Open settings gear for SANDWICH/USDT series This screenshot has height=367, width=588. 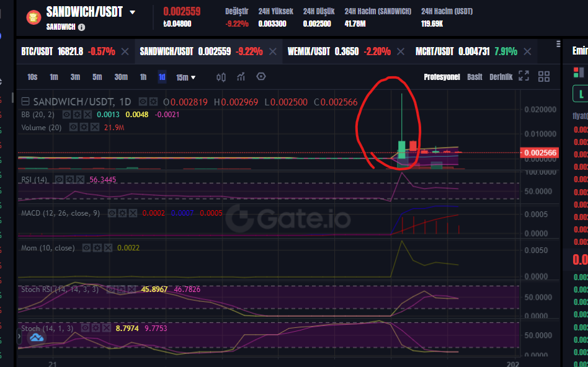tap(153, 102)
